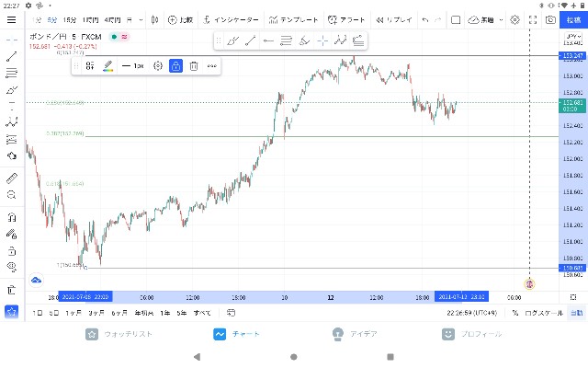Choose the 1分 timeframe
588x368 pixels.
37,20
